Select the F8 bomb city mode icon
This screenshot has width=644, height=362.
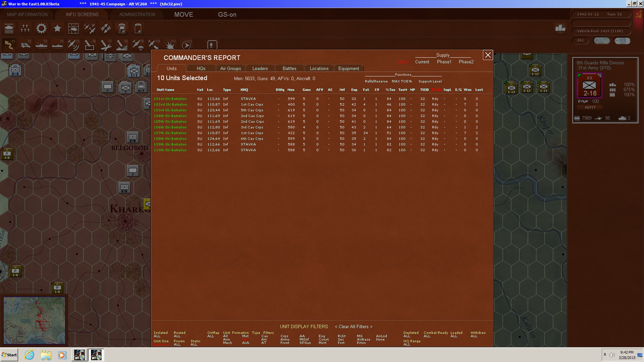122,45
